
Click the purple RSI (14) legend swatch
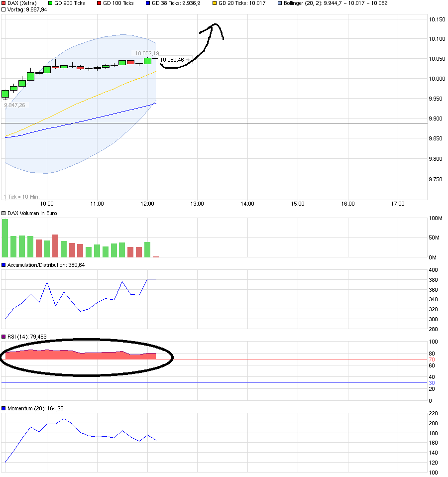point(3,337)
